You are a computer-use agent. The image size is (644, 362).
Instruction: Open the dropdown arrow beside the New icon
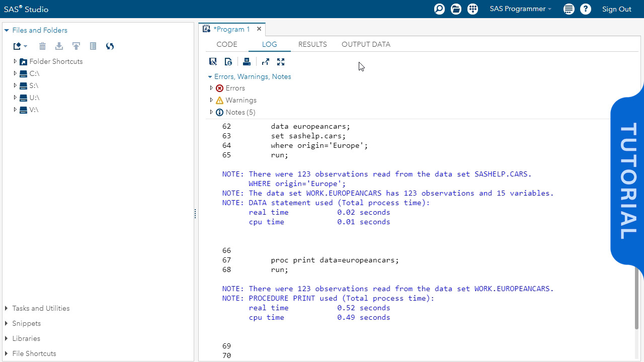pos(26,46)
